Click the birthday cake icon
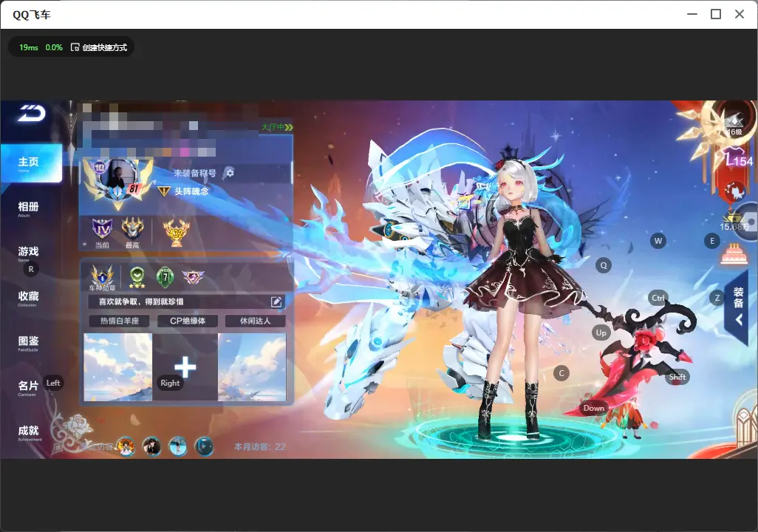The height and width of the screenshot is (532, 758). [734, 254]
